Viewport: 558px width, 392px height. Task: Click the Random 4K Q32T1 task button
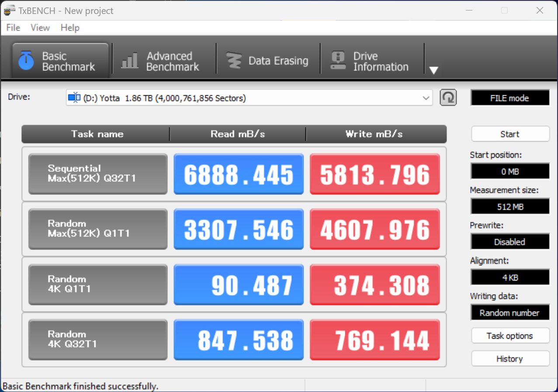click(98, 339)
